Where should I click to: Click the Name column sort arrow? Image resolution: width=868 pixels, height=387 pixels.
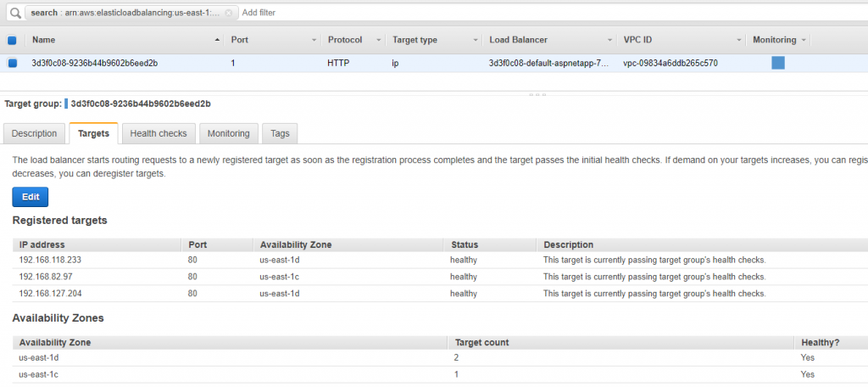point(217,40)
